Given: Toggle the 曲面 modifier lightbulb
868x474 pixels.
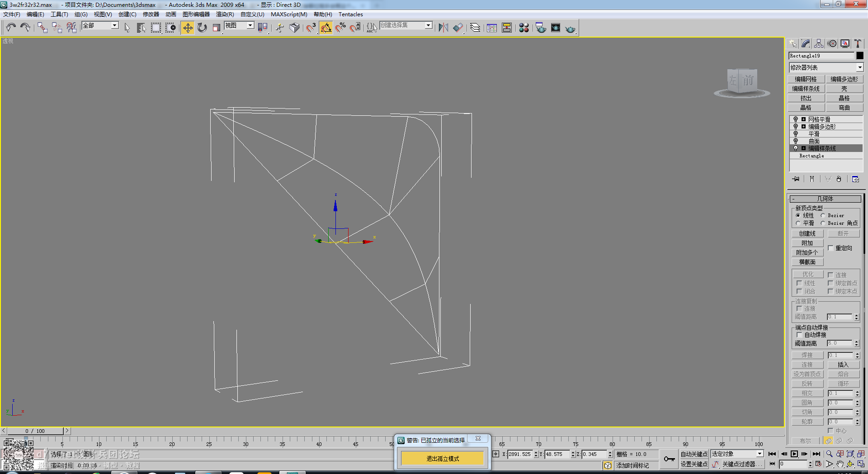Looking at the screenshot, I should [796, 141].
